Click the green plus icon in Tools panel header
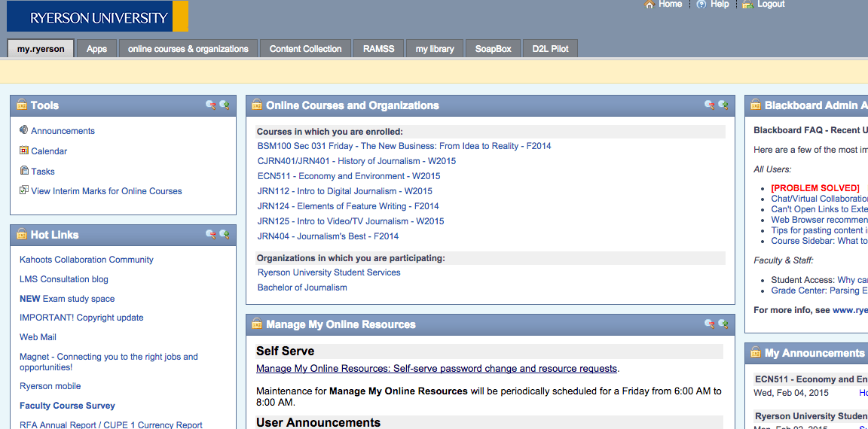Image resolution: width=868 pixels, height=429 pixels. pos(224,105)
